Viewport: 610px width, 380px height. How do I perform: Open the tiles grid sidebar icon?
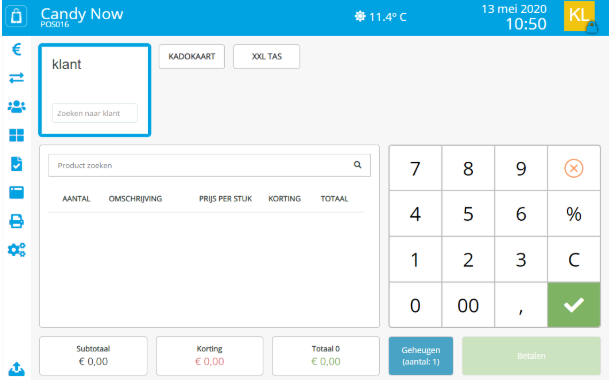16,135
